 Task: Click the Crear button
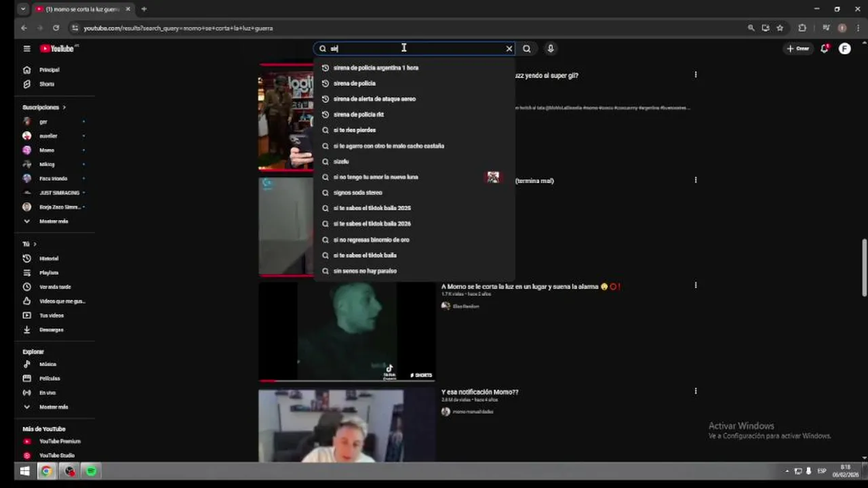798,49
